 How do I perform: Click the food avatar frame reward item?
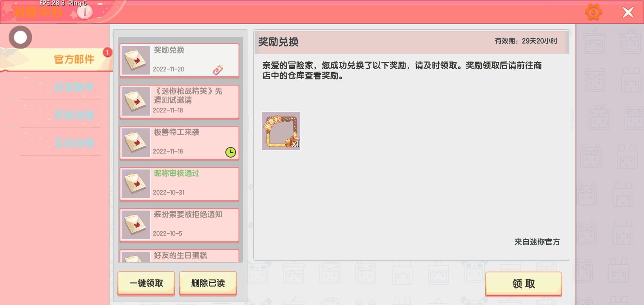[281, 131]
